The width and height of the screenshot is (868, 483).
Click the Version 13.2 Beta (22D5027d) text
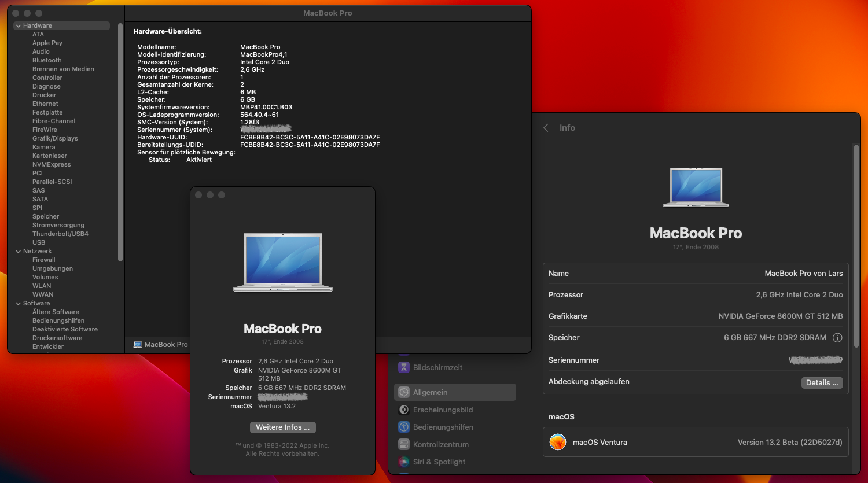pos(790,442)
